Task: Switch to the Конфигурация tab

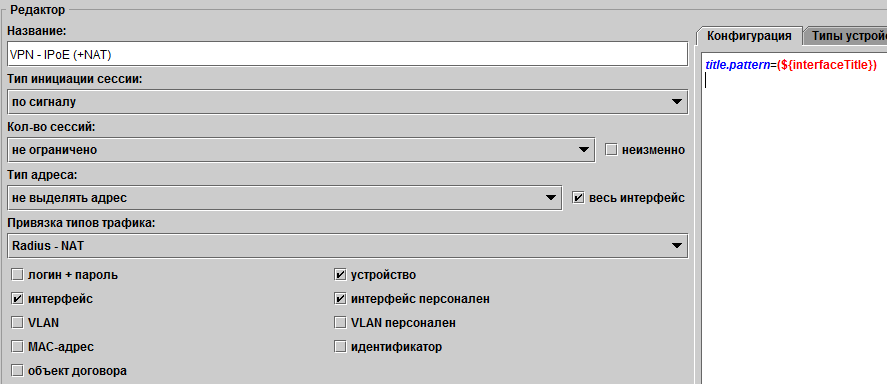Action: 749,36
